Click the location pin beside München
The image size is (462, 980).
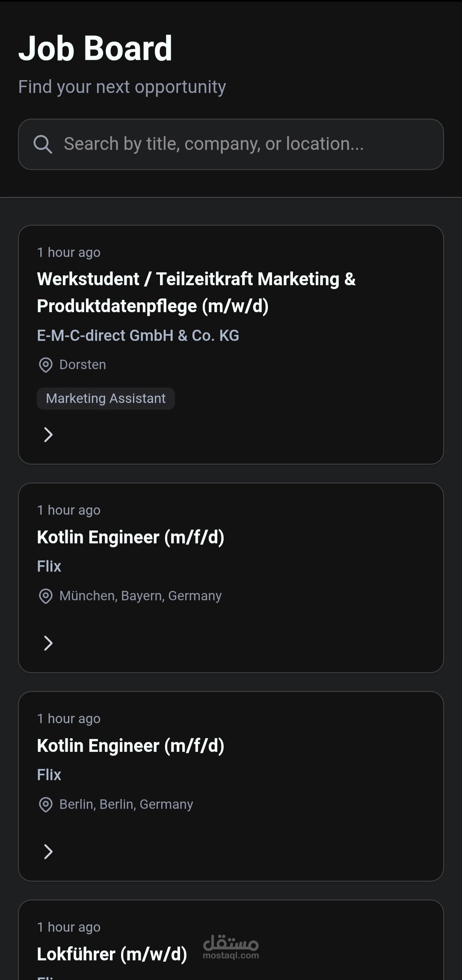click(x=45, y=596)
